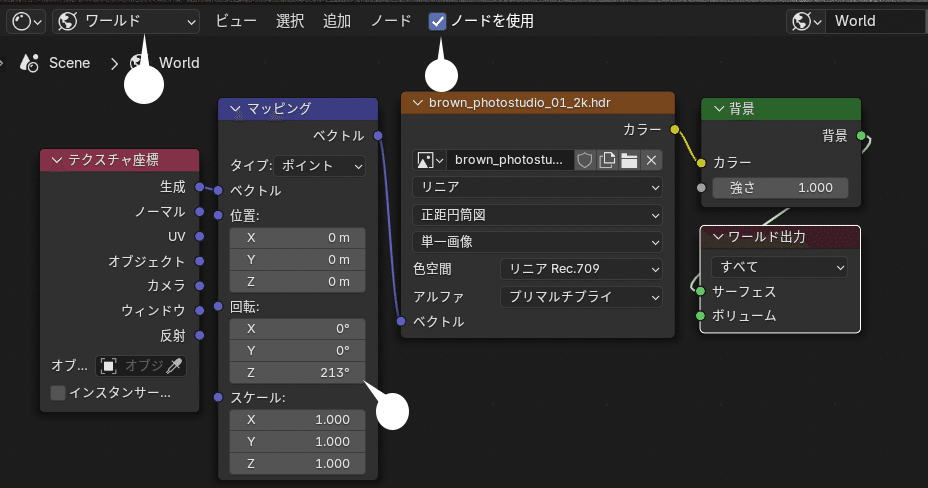Open the image browse icon in HDR node
Screen dimensions: 928x488
[430, 160]
